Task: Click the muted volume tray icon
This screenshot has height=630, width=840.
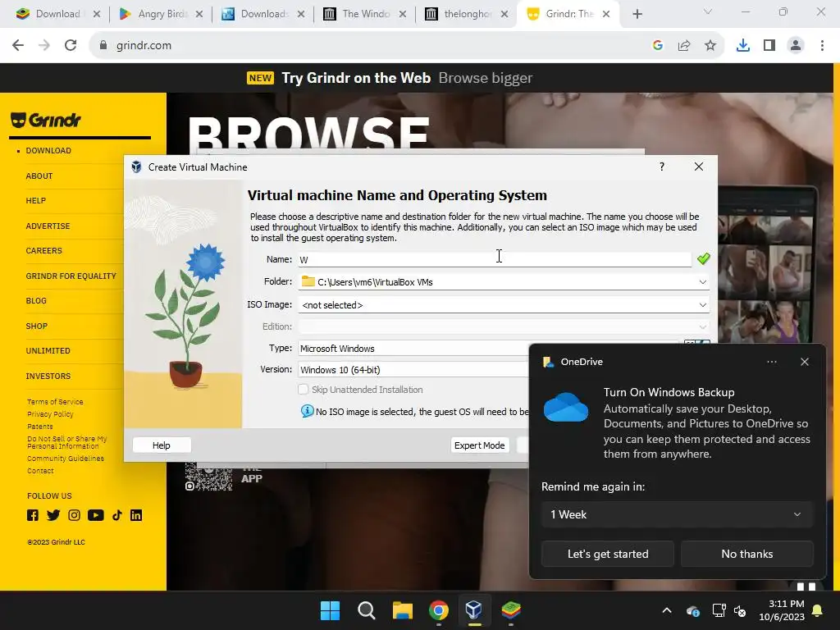Action: (741, 610)
